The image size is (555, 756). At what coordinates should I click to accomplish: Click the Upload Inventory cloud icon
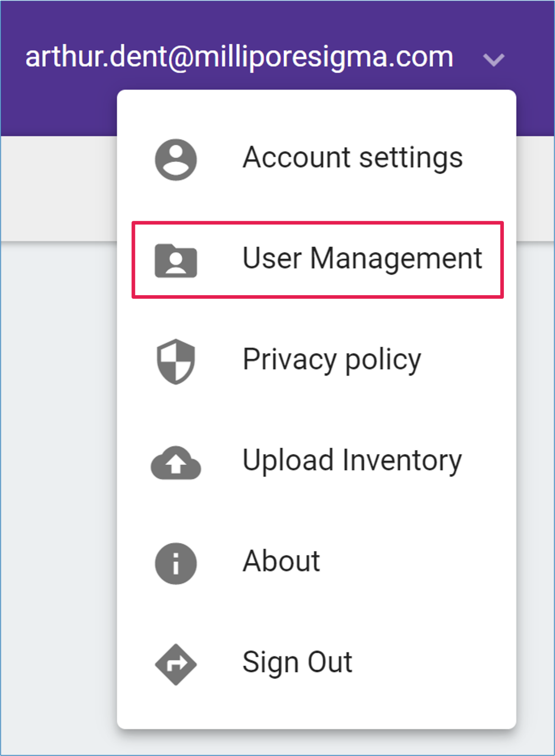click(176, 463)
